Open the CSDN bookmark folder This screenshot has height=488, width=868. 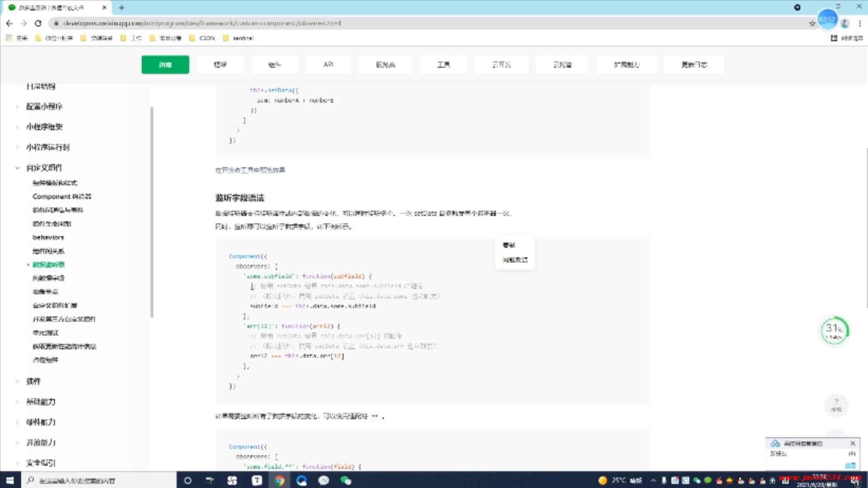pyautogui.click(x=202, y=38)
